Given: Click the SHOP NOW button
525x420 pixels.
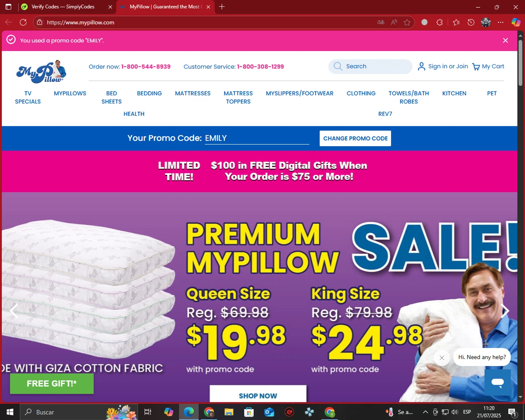Looking at the screenshot, I should [258, 394].
